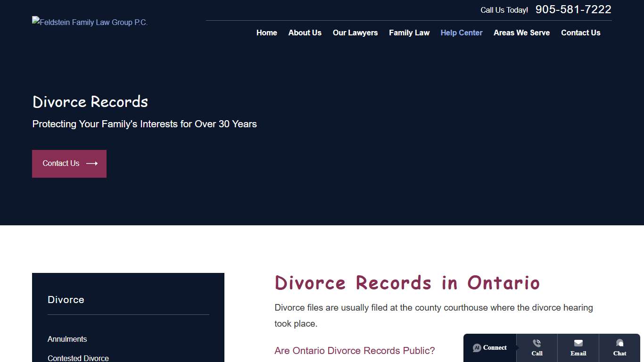This screenshot has height=362, width=644.
Task: Expand the Areas We Serve dropdown
Action: click(521, 33)
